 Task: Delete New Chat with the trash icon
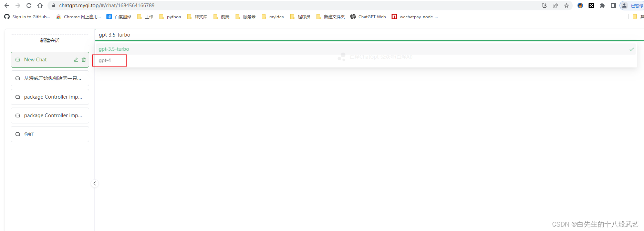[84, 60]
